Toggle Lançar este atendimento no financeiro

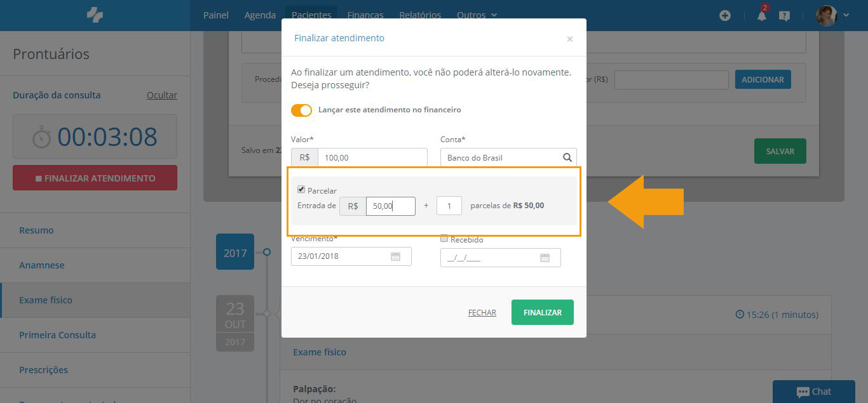tap(301, 110)
